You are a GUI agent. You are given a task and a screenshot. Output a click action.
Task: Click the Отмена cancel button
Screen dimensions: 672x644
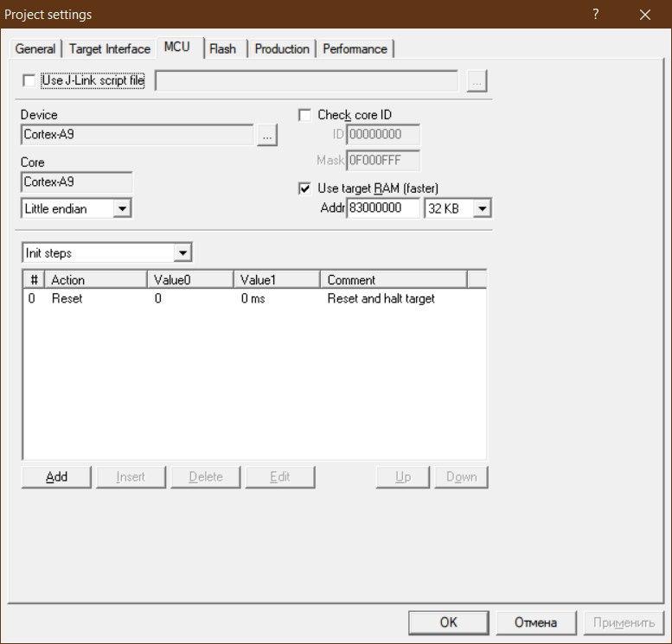(x=535, y=622)
